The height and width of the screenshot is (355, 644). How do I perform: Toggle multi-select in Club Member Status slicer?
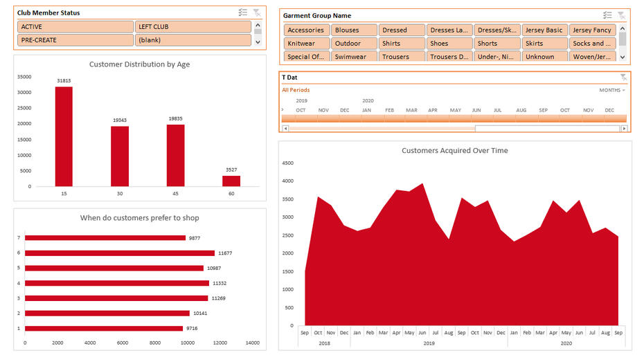coord(243,12)
